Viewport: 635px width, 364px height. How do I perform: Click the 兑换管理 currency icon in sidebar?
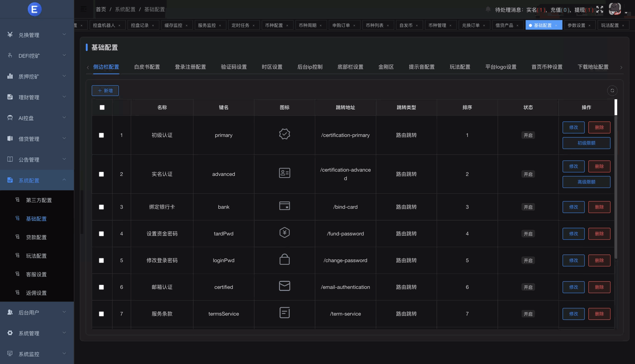click(10, 34)
